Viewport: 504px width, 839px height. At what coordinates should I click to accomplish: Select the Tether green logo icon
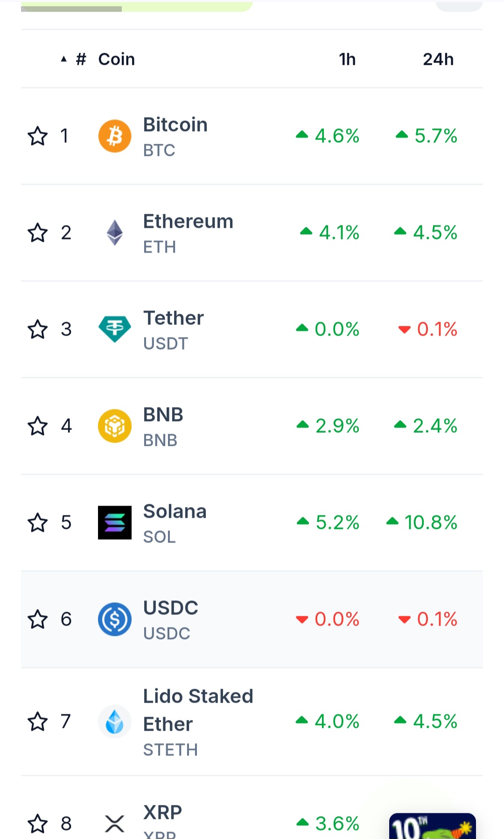(115, 329)
